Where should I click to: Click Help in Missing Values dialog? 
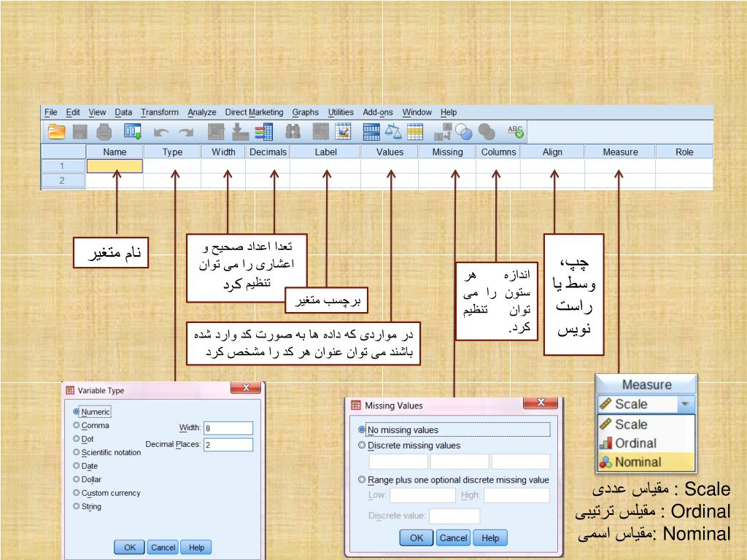(490, 537)
